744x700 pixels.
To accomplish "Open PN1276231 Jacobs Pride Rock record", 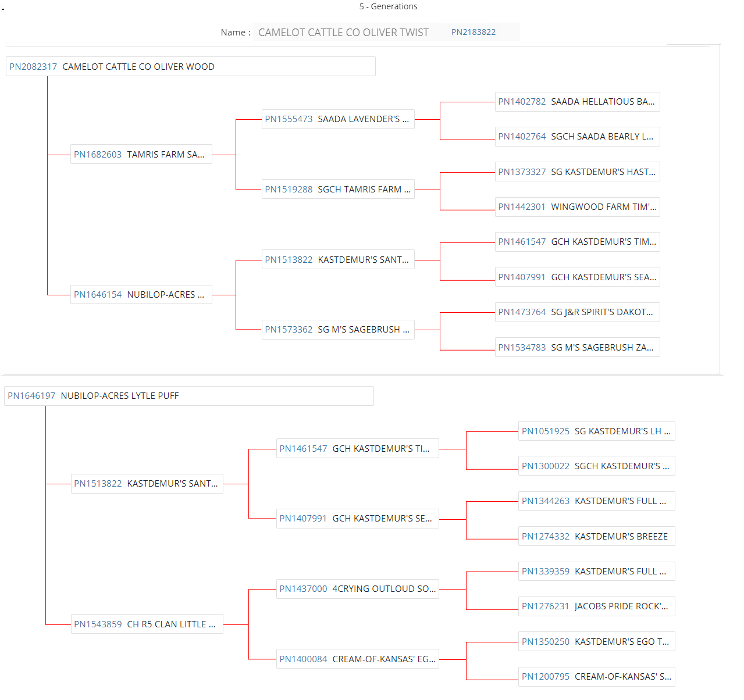I will click(x=546, y=606).
